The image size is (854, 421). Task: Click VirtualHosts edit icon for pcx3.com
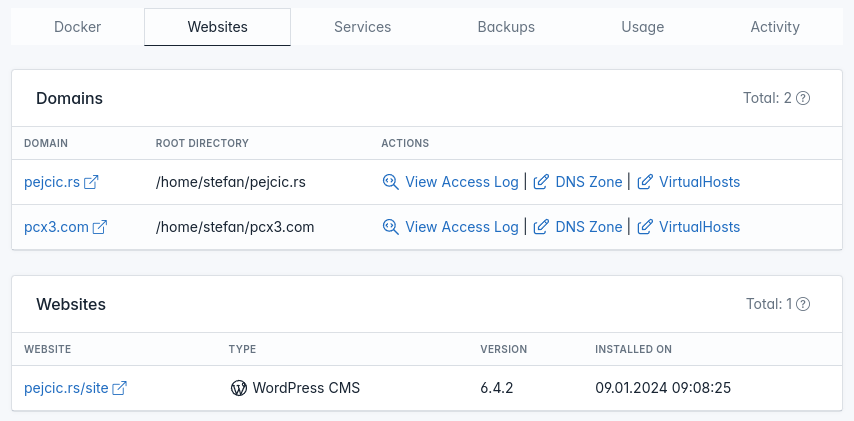pos(645,227)
